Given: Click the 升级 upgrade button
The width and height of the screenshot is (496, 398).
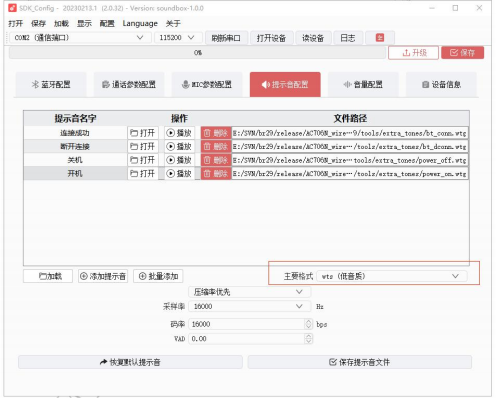Looking at the screenshot, I should tap(413, 53).
